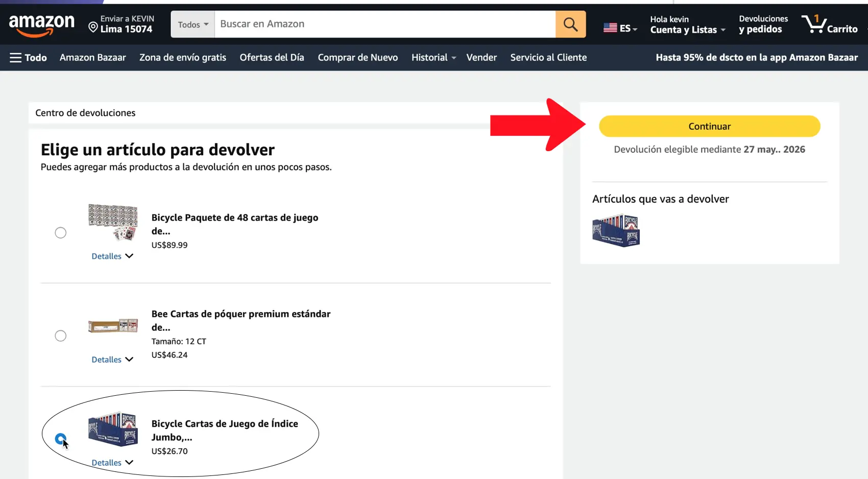Expand Detalles for Bee Cartas de póquer
Image resolution: width=868 pixels, height=479 pixels.
[112, 360]
